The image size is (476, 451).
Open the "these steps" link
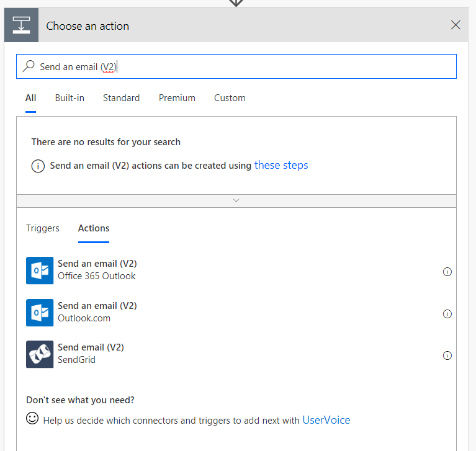click(281, 165)
